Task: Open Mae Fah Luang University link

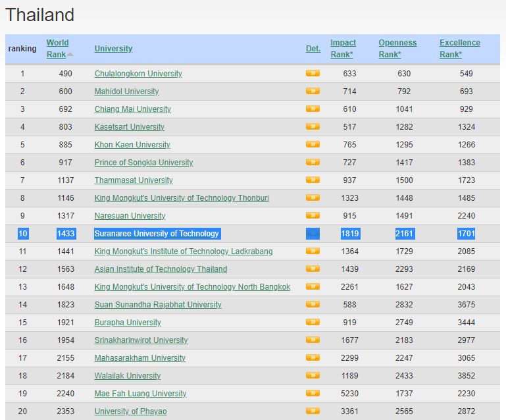Action: [140, 394]
